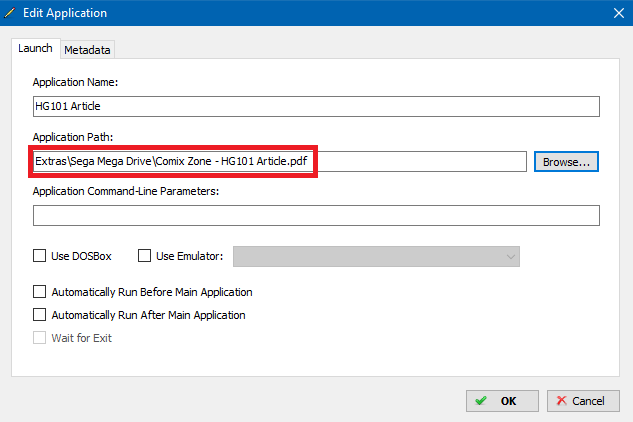Check Automatically Run Before Main Application

tap(39, 292)
